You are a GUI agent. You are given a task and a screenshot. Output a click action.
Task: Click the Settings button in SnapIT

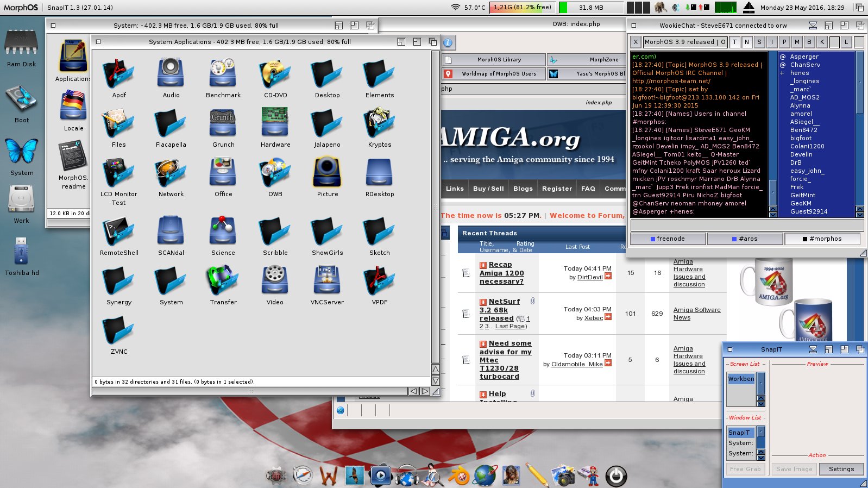point(841,469)
